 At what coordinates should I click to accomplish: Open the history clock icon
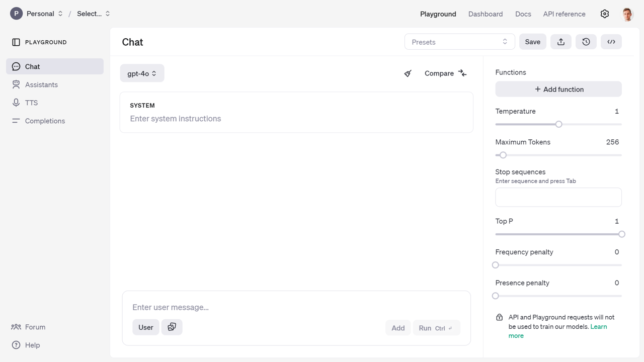(x=586, y=42)
